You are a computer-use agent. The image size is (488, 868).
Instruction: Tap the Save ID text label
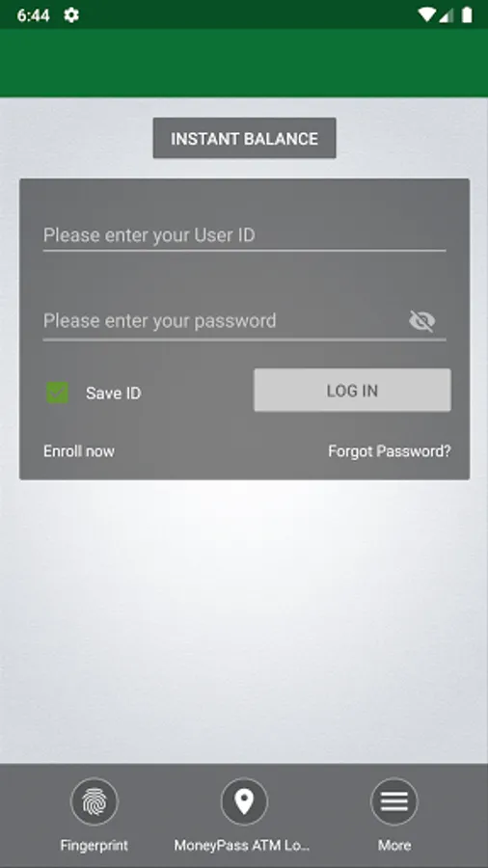point(114,393)
